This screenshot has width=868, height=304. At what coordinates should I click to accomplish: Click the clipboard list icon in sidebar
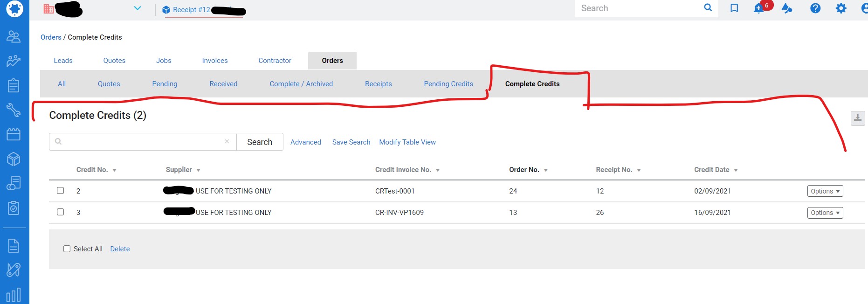(14, 85)
